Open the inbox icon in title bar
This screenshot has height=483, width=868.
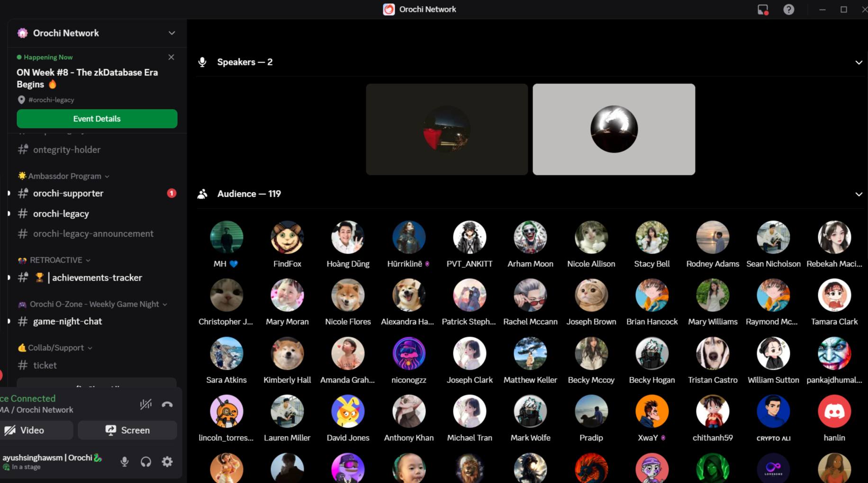tap(762, 9)
